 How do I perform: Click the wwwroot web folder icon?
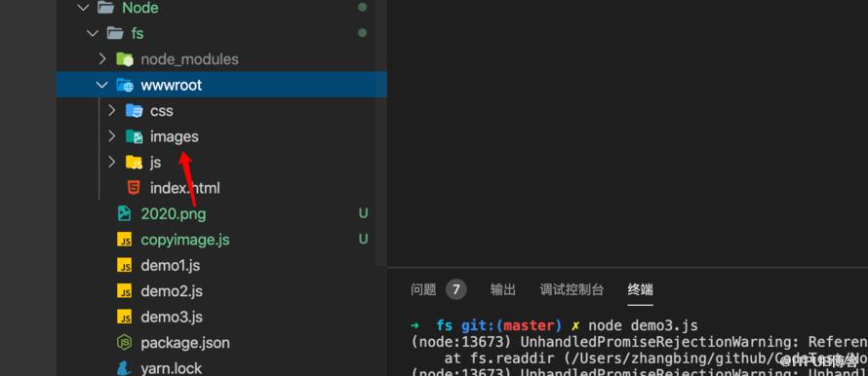(125, 85)
